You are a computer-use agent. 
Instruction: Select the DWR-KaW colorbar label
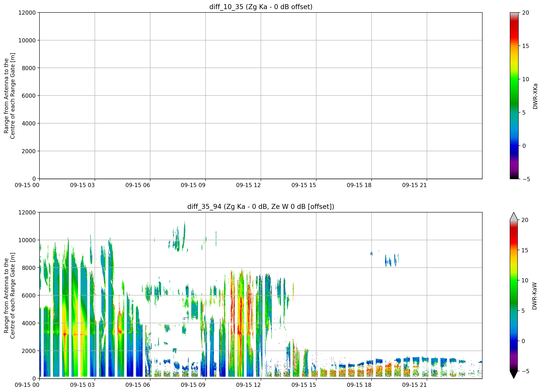[x=535, y=296]
